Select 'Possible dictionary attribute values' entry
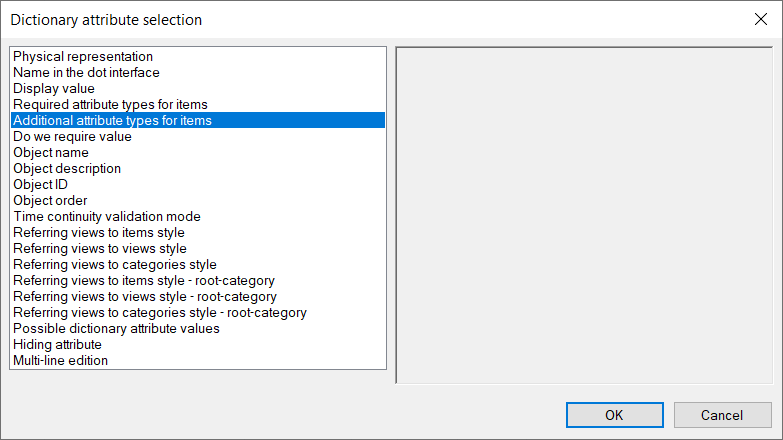The width and height of the screenshot is (783, 440). click(198, 328)
